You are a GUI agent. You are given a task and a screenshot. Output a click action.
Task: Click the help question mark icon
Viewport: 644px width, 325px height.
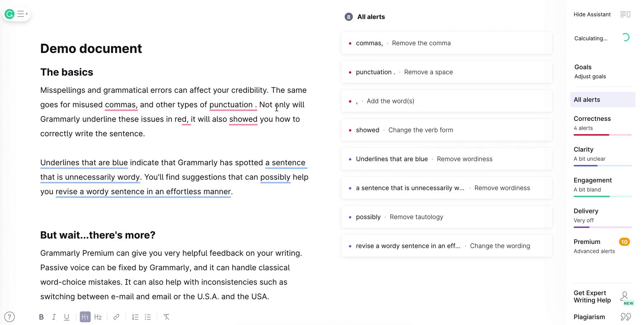tap(9, 317)
